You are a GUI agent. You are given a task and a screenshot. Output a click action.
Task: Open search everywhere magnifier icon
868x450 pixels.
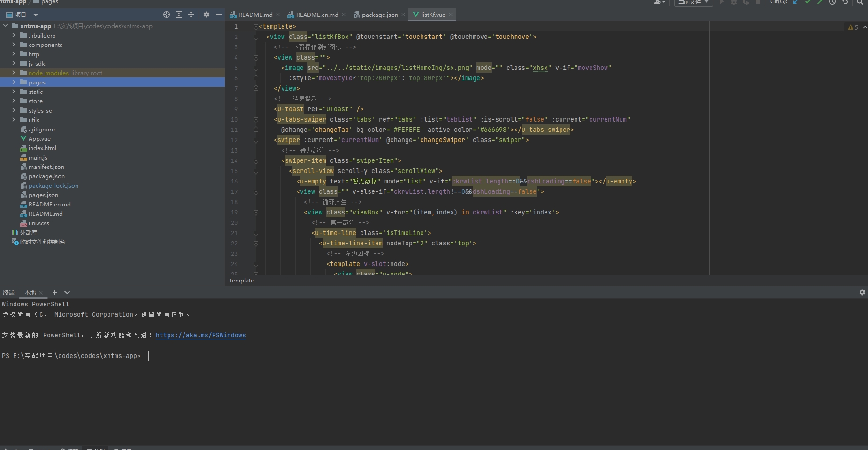point(860,2)
